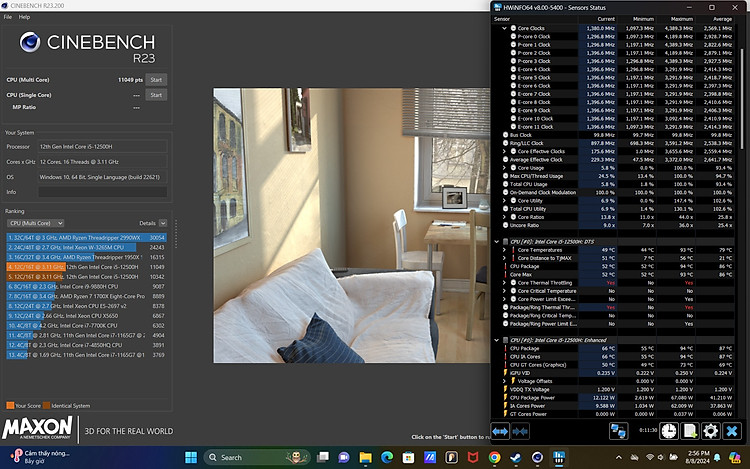The image size is (750, 469).
Task: Open Microsoft Edge from the taskbar
Action: pyautogui.click(x=387, y=458)
